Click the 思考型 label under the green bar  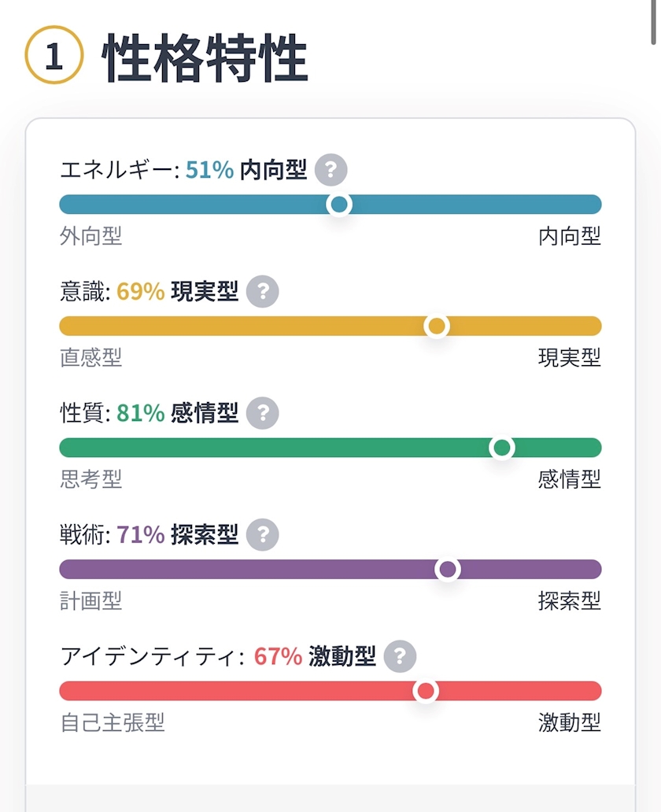[91, 479]
